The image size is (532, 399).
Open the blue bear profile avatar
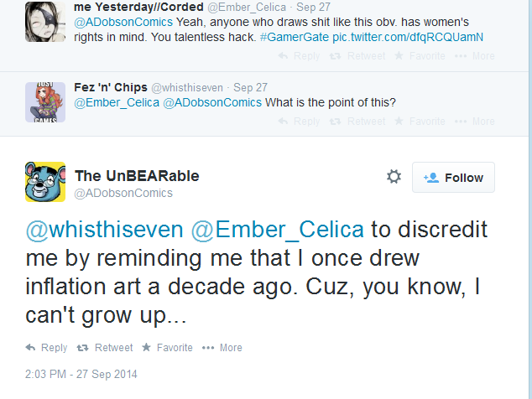pyautogui.click(x=45, y=182)
